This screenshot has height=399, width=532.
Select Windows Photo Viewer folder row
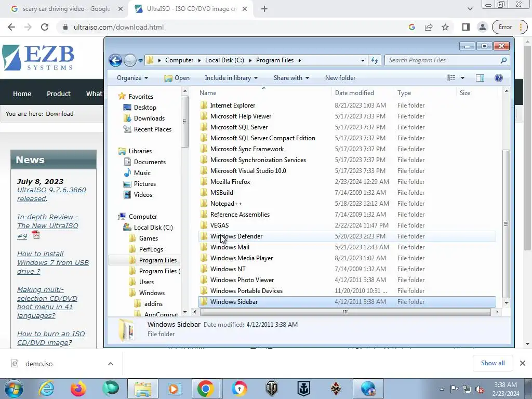click(x=347, y=280)
